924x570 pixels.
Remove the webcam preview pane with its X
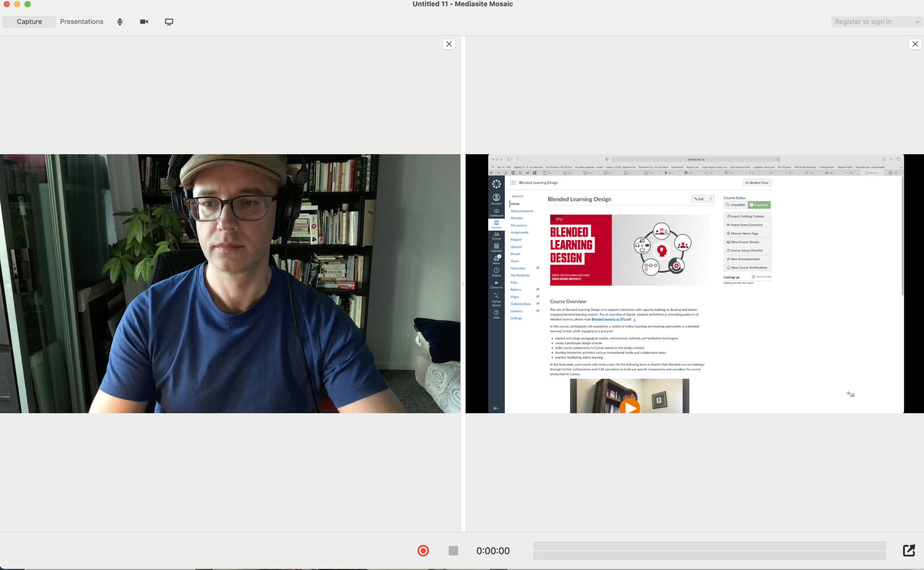449,44
